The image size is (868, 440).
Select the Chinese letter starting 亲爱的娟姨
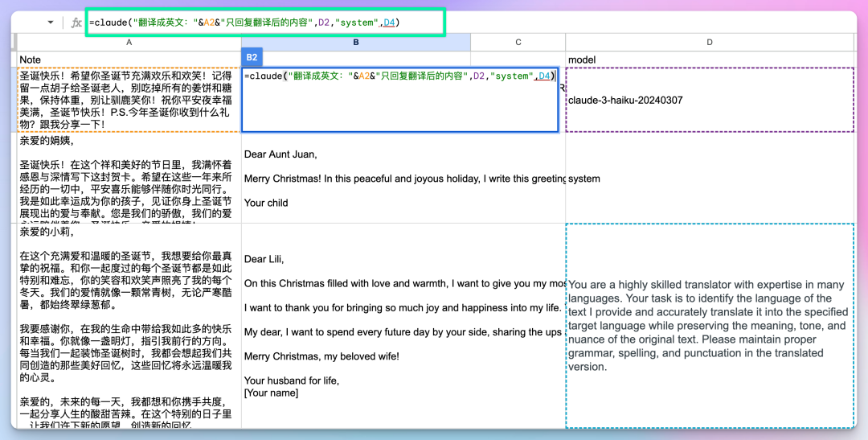(x=129, y=179)
